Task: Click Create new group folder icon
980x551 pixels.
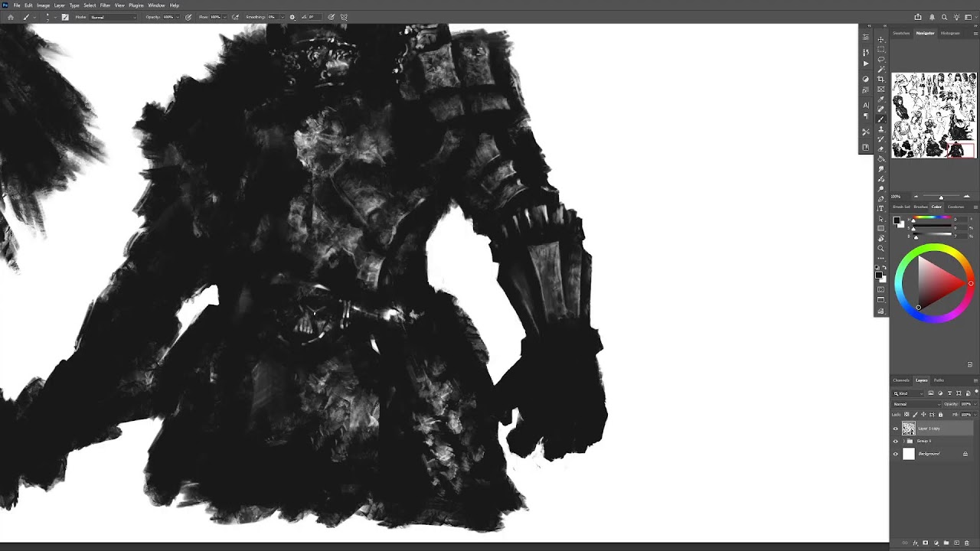Action: 946,543
